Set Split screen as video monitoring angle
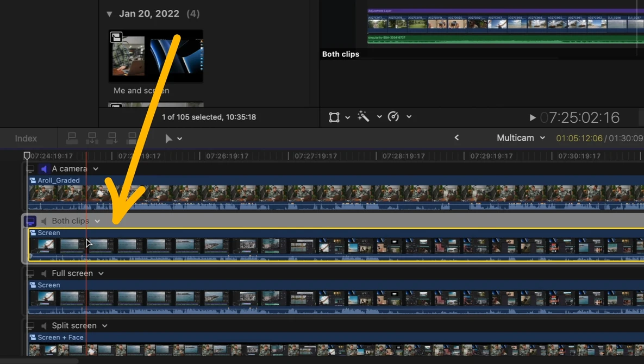The height and width of the screenshot is (364, 644). click(x=30, y=325)
